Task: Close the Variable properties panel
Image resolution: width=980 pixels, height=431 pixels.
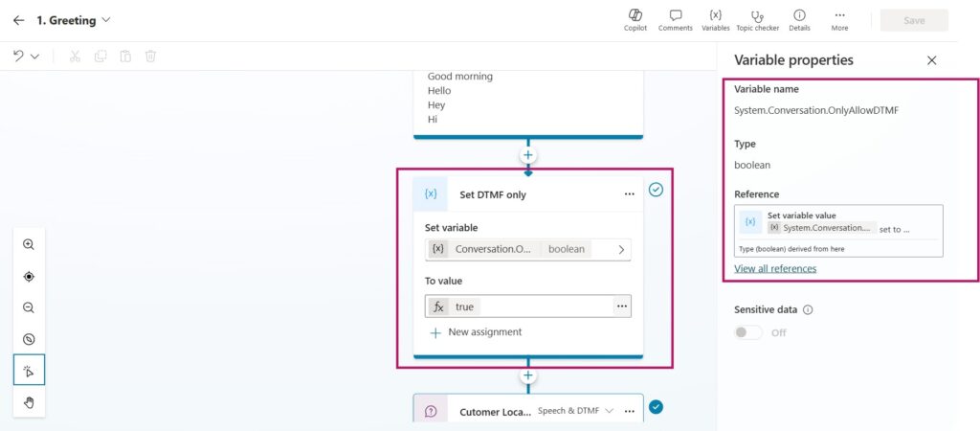Action: (x=931, y=60)
